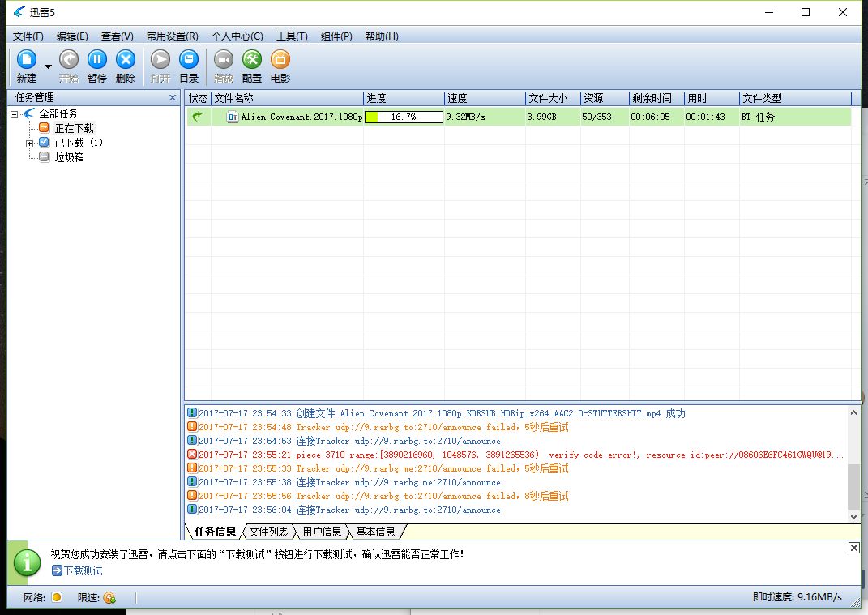Open the 常用设置(R) menu
The height and width of the screenshot is (615, 868).
coord(172,36)
